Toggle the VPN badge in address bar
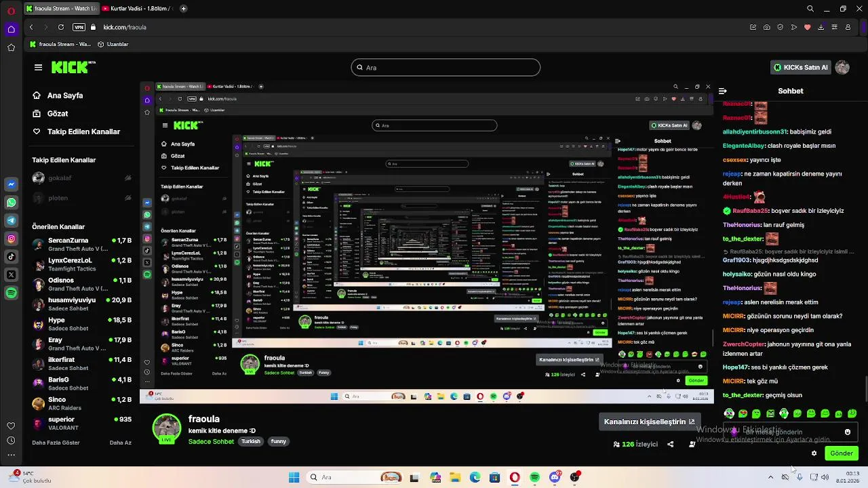Viewport: 868px width, 488px height. 79,27
